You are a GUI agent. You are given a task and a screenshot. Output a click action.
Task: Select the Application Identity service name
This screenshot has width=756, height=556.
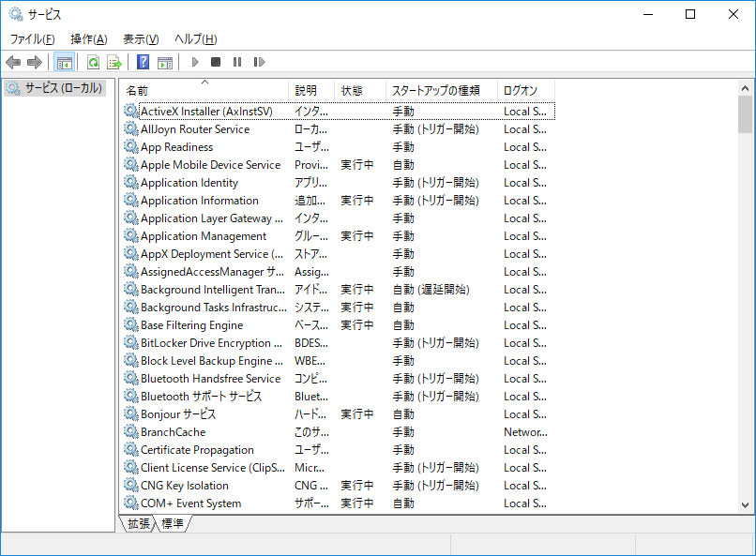click(189, 183)
